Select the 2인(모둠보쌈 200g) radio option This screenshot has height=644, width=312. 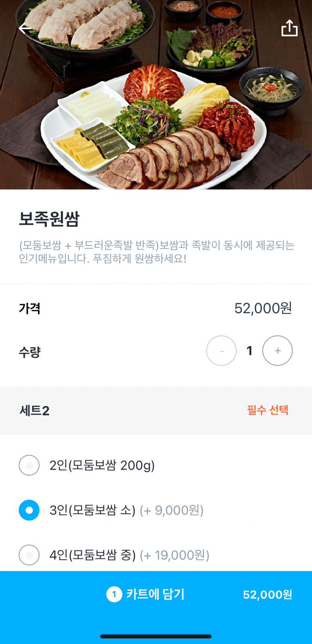(29, 465)
